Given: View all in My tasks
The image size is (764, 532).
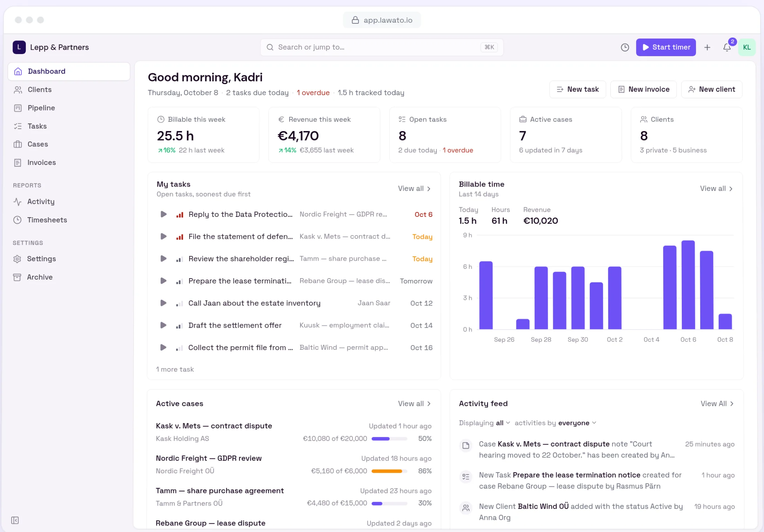Looking at the screenshot, I should pos(414,189).
